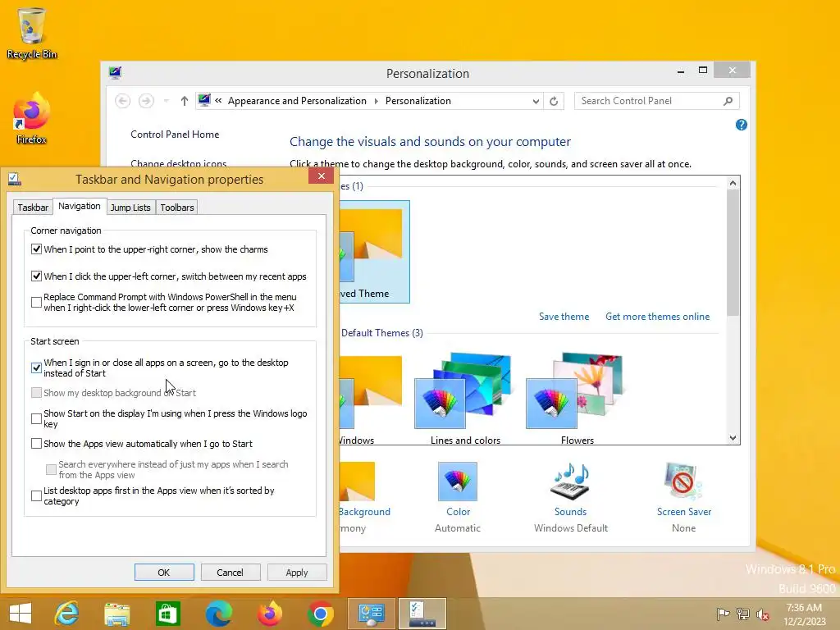
Task: Click the Start button on the taskbar
Action: [21, 614]
